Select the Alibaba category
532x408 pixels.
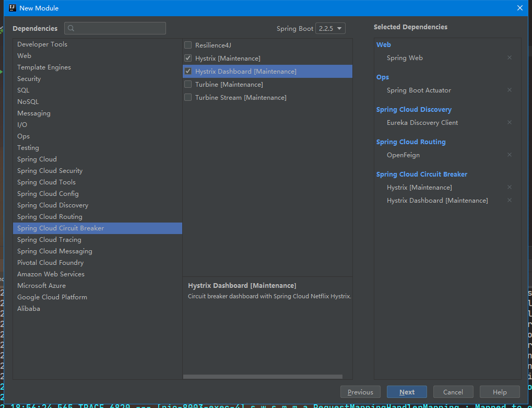point(98,309)
